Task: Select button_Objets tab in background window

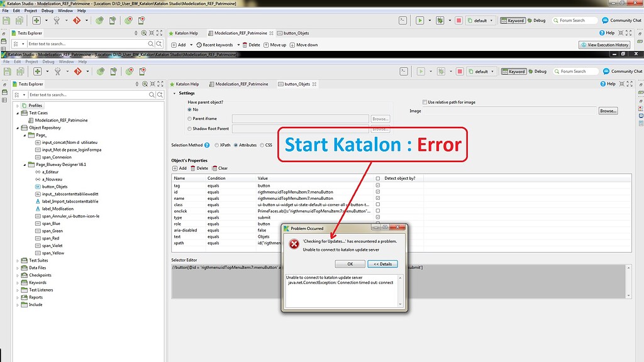Action: (293, 33)
